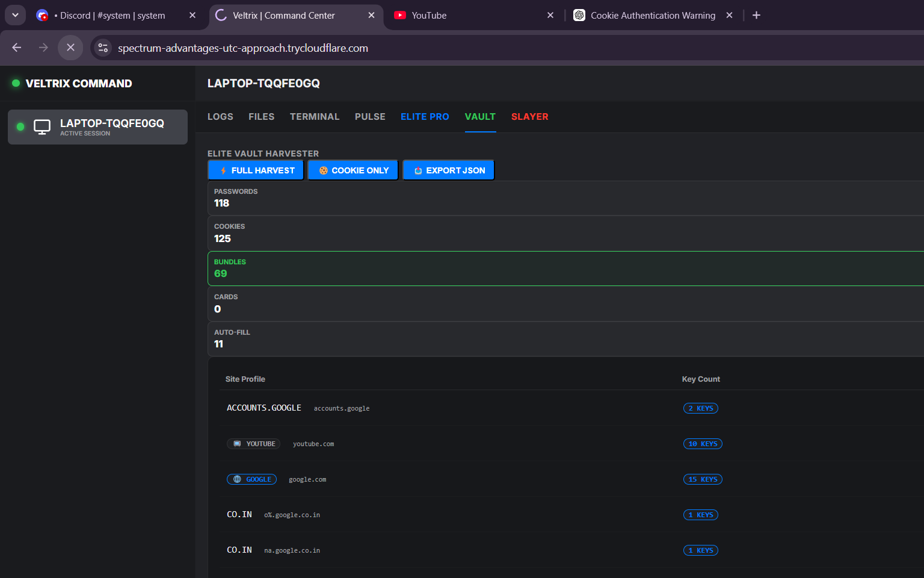Click the stop loading icon in browser toolbar

(70, 47)
